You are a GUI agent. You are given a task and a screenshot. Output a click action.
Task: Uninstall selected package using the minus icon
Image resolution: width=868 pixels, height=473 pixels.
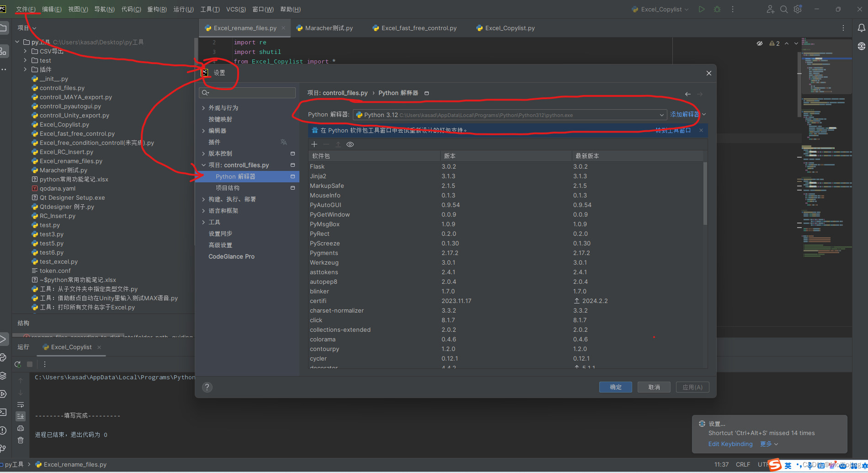pyautogui.click(x=325, y=144)
